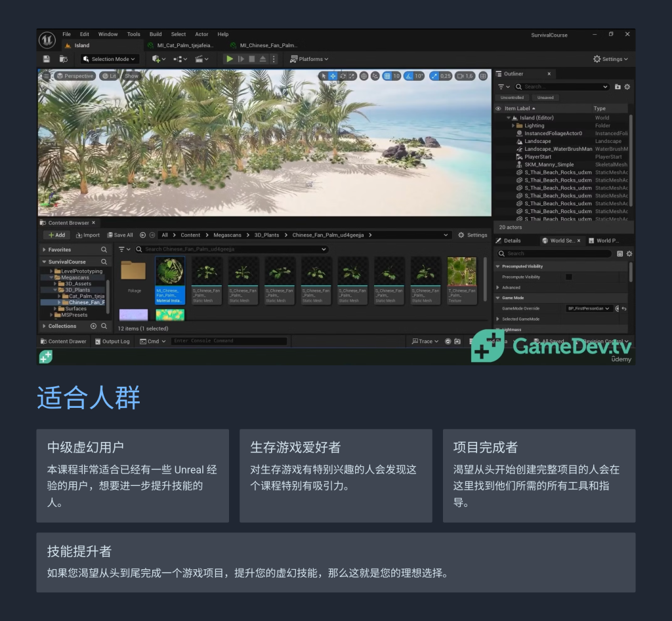Click the viewport hamburger options icon
This screenshot has width=672, height=621.
46,76
